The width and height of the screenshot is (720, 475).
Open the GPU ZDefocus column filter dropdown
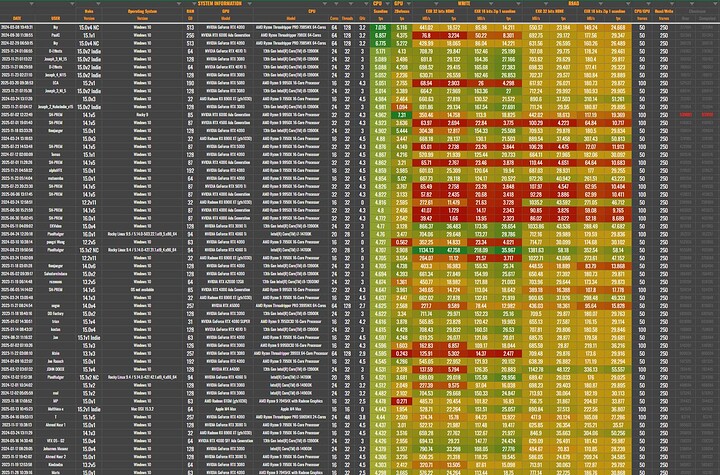[x=408, y=4]
